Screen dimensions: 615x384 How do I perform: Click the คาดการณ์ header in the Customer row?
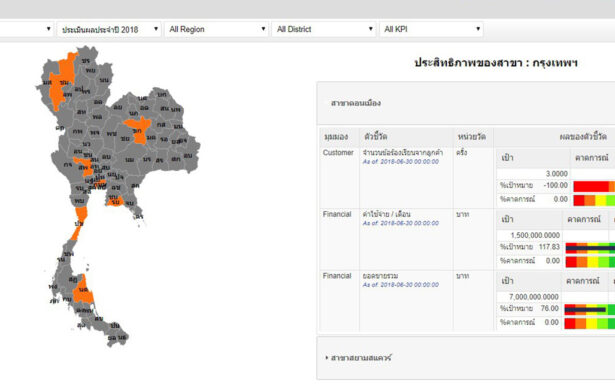pos(591,158)
